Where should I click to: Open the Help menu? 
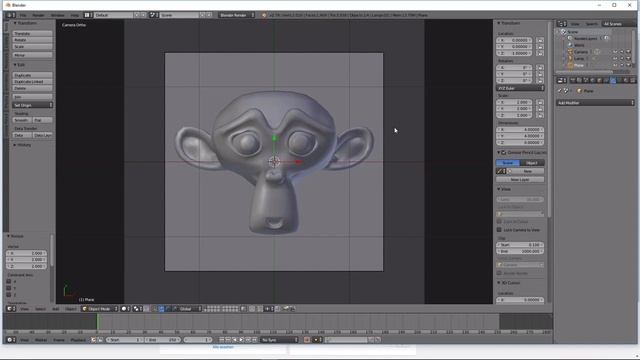coord(75,15)
